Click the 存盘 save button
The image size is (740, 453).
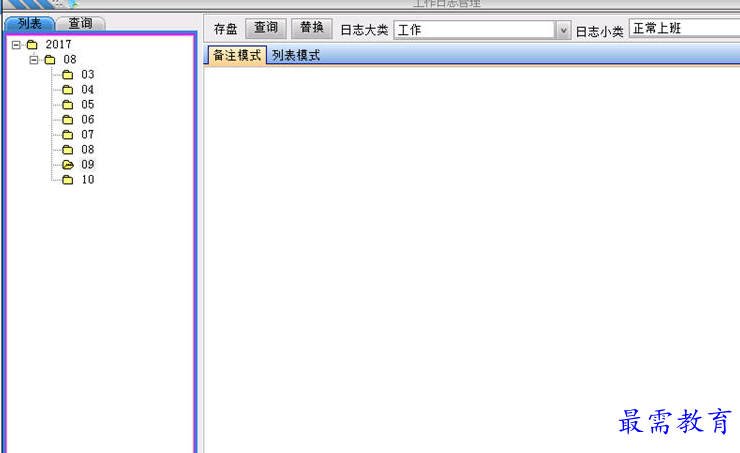coord(225,29)
